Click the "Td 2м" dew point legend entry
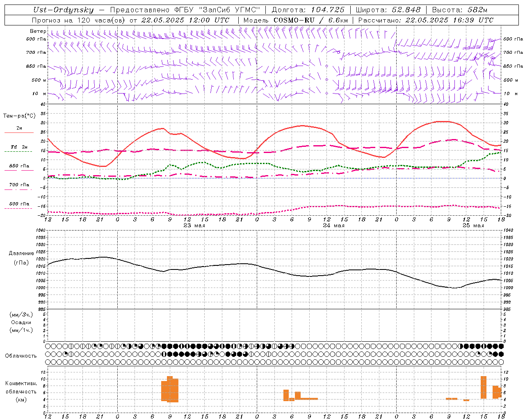 19,147
